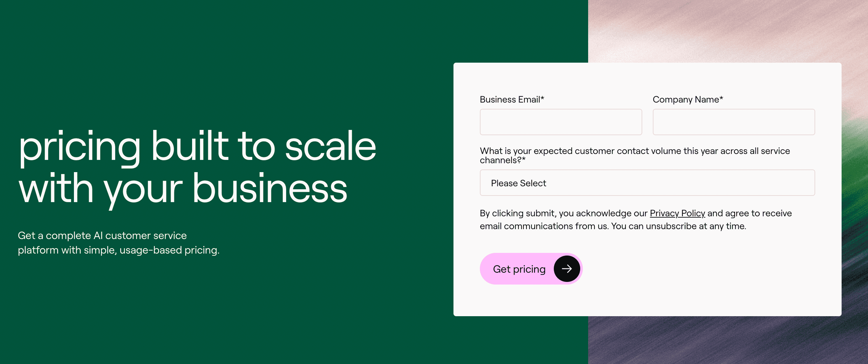Select the "Get a complete AI customer service" text

point(102,235)
